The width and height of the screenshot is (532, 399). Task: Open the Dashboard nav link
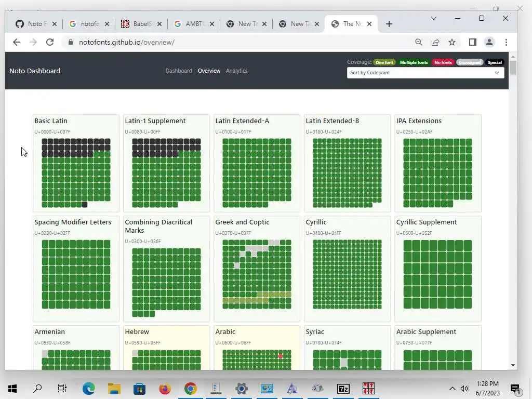click(179, 71)
